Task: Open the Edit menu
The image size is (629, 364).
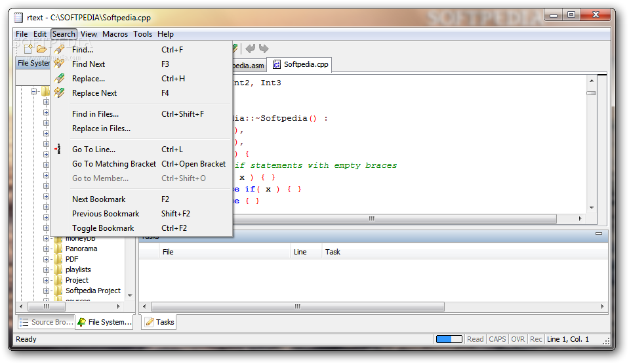Action: pos(40,34)
